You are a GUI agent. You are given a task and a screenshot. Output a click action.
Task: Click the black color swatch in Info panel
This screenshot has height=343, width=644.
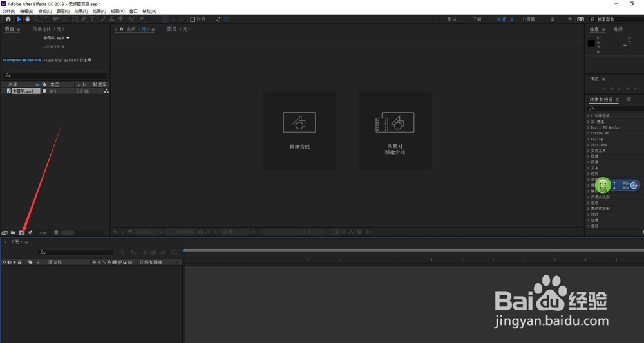point(591,44)
